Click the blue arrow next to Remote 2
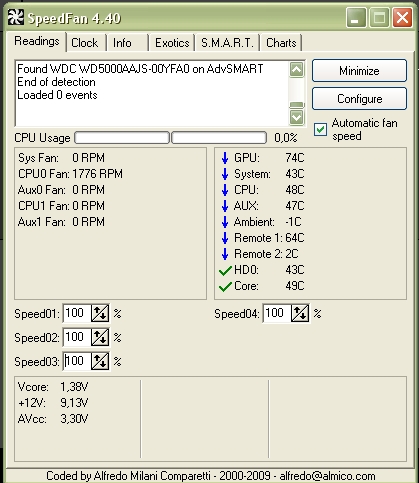Viewport: 419px width, 483px height. [x=225, y=254]
